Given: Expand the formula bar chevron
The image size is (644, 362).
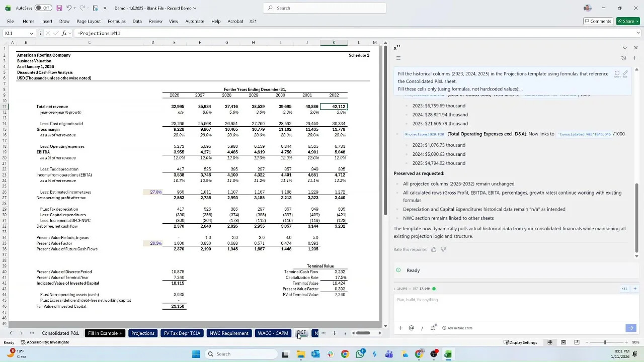Looking at the screenshot, I should (x=638, y=33).
